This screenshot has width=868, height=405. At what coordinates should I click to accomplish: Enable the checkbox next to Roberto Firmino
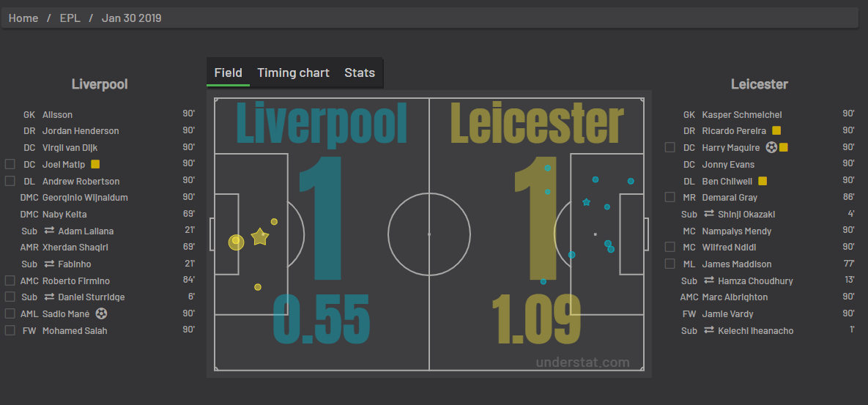pos(10,280)
